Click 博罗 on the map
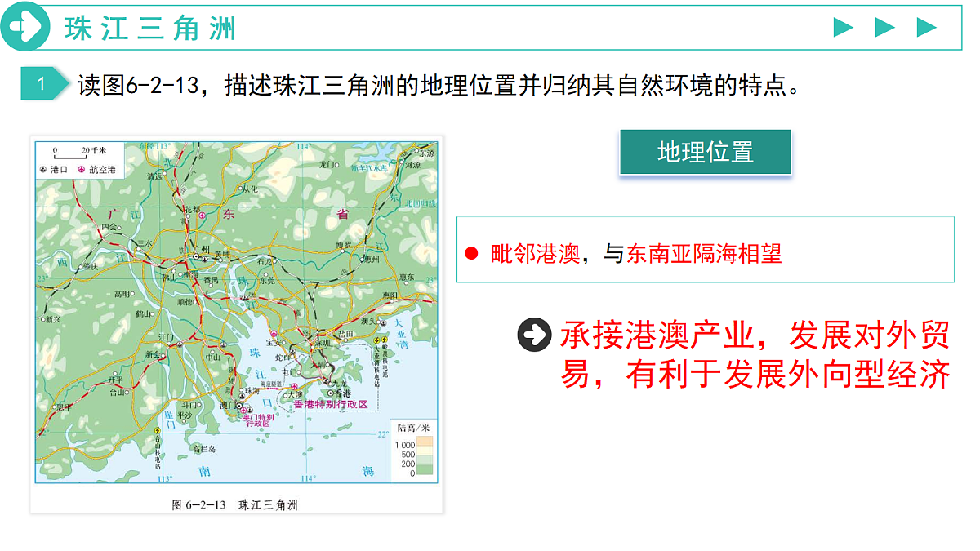The image size is (980, 551). pyautogui.click(x=345, y=244)
